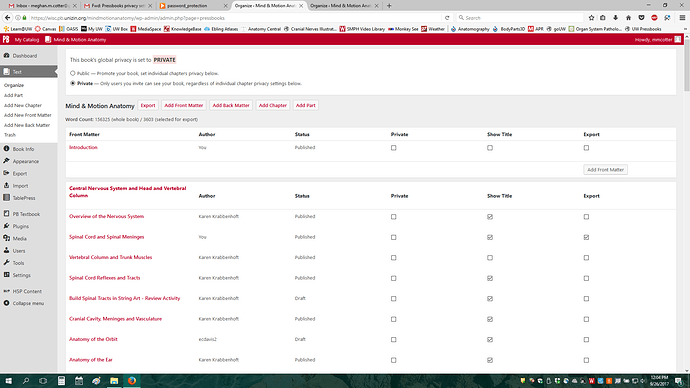
Task: Open Add New Chapter submenu item
Action: tap(22, 105)
